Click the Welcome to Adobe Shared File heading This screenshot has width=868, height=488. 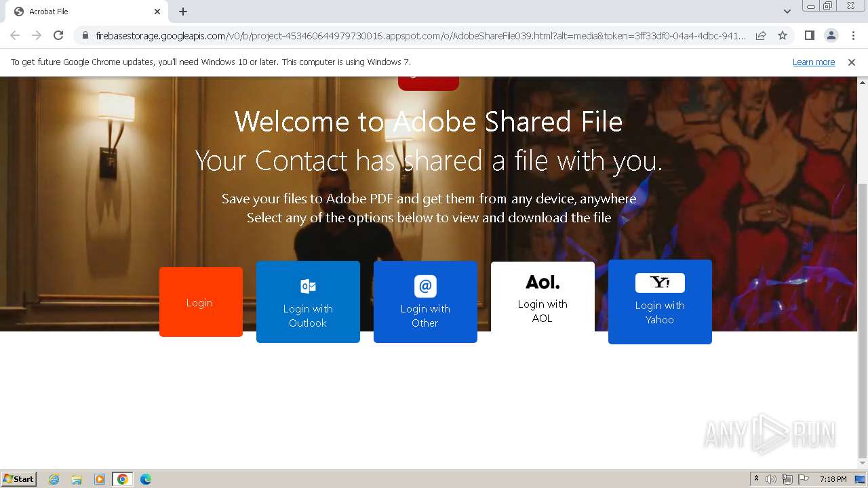click(x=429, y=122)
